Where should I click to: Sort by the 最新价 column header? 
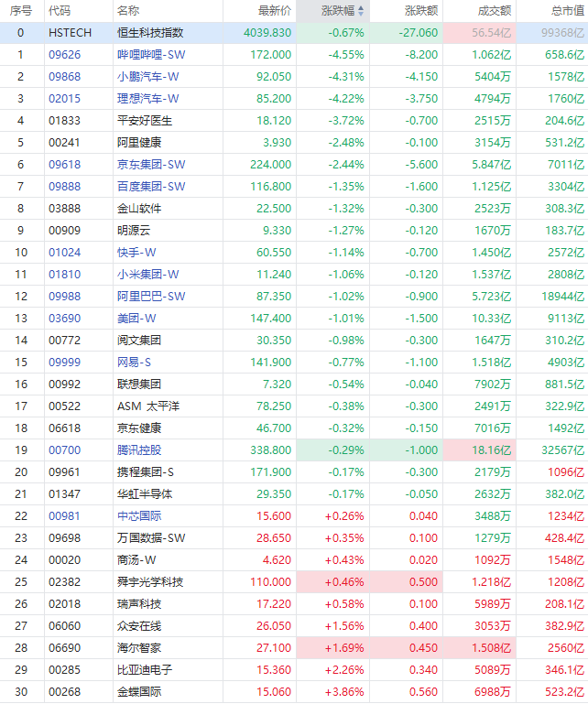coord(275,11)
